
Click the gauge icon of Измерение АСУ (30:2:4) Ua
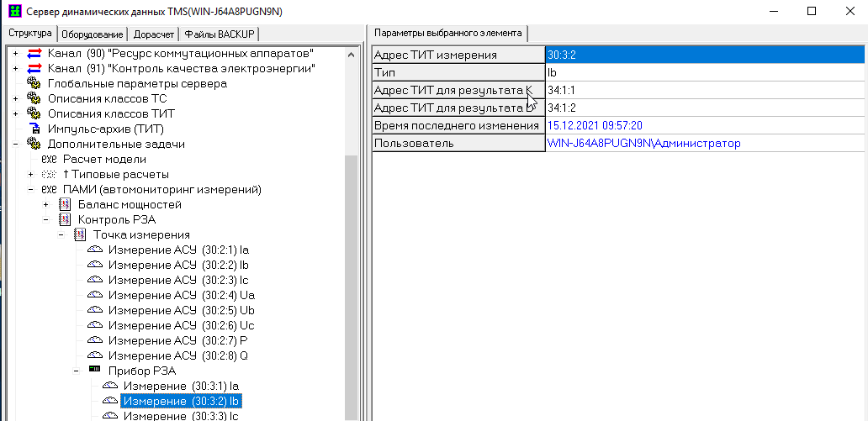pyautogui.click(x=95, y=295)
